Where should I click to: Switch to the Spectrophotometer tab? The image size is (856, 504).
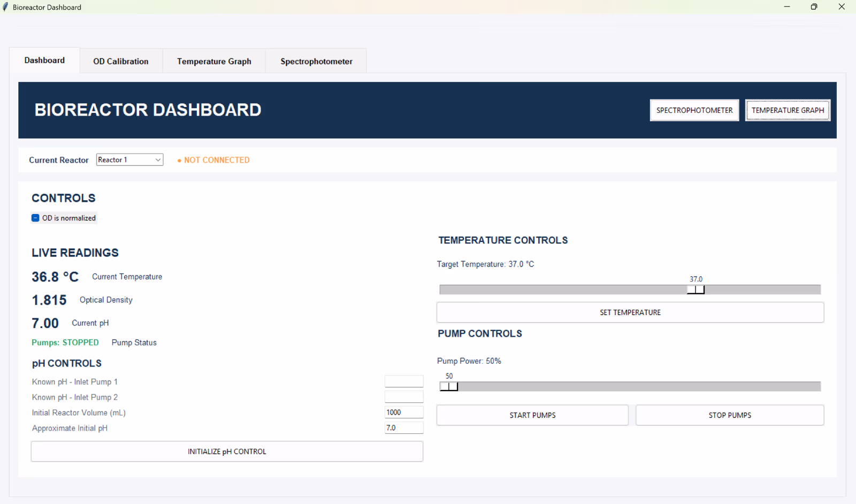(316, 62)
